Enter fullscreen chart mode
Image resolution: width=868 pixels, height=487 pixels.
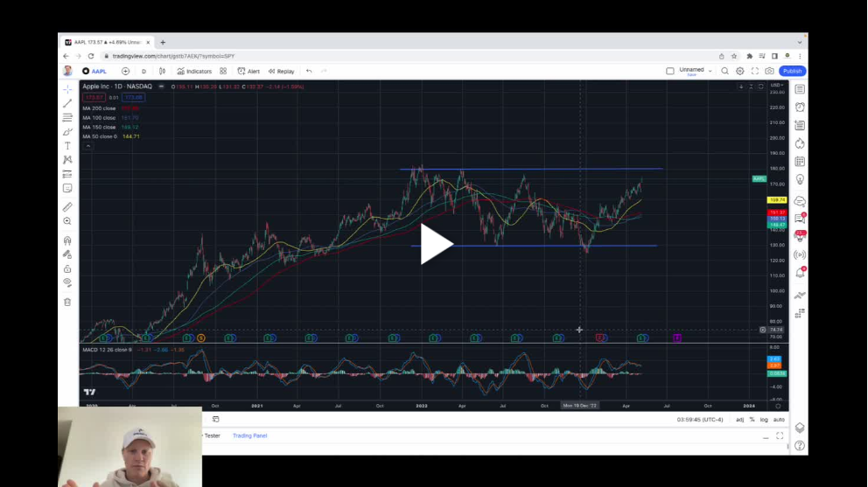(754, 71)
